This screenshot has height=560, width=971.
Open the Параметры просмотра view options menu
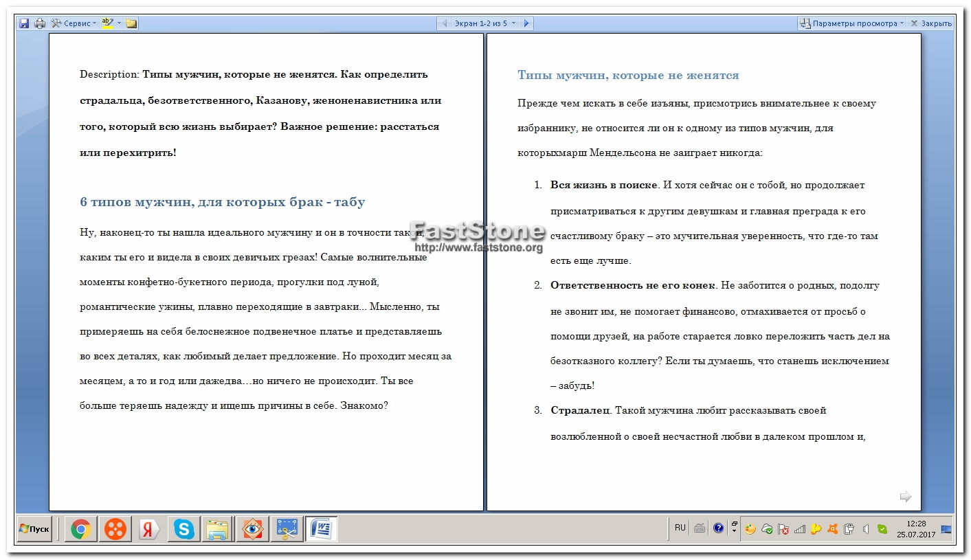coord(852,23)
